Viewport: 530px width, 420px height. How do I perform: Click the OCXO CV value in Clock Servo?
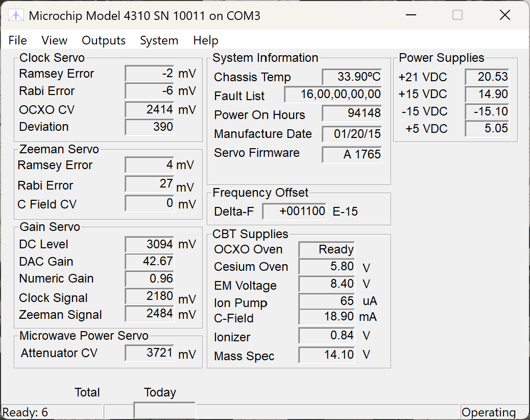coord(150,109)
